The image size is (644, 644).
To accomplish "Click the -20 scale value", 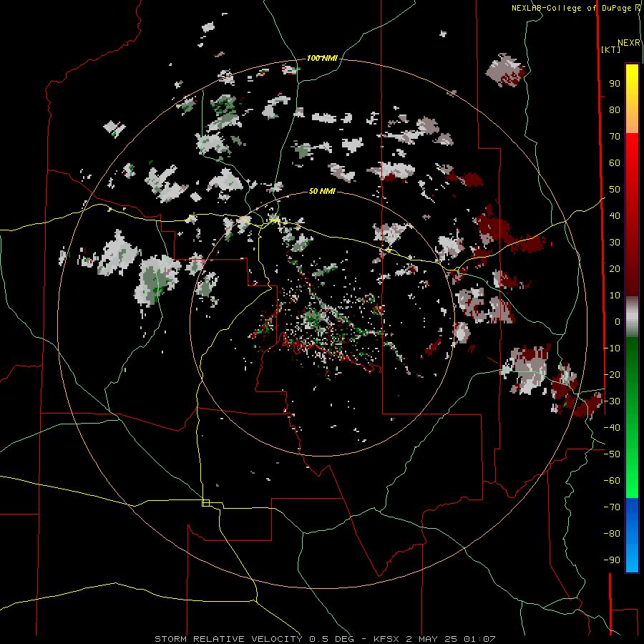I will (612, 375).
